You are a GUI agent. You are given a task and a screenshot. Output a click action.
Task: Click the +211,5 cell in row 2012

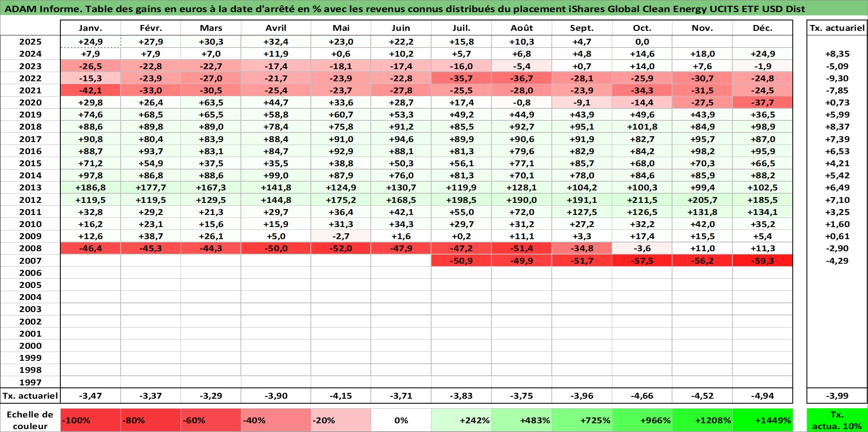point(642,200)
